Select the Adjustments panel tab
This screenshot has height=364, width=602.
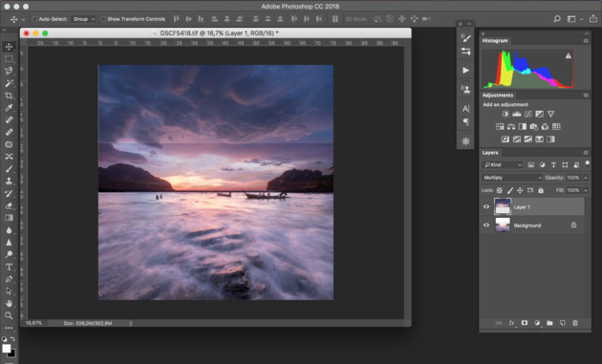(x=498, y=96)
